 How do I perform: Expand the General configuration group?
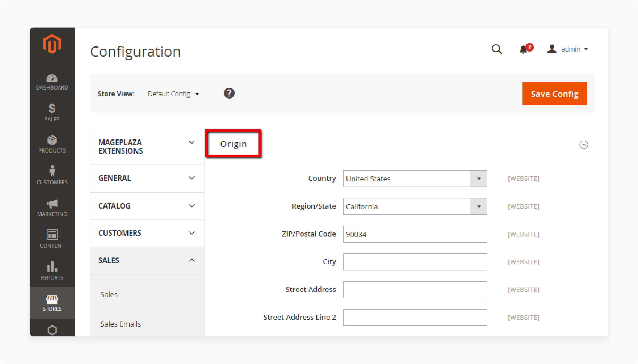click(147, 178)
